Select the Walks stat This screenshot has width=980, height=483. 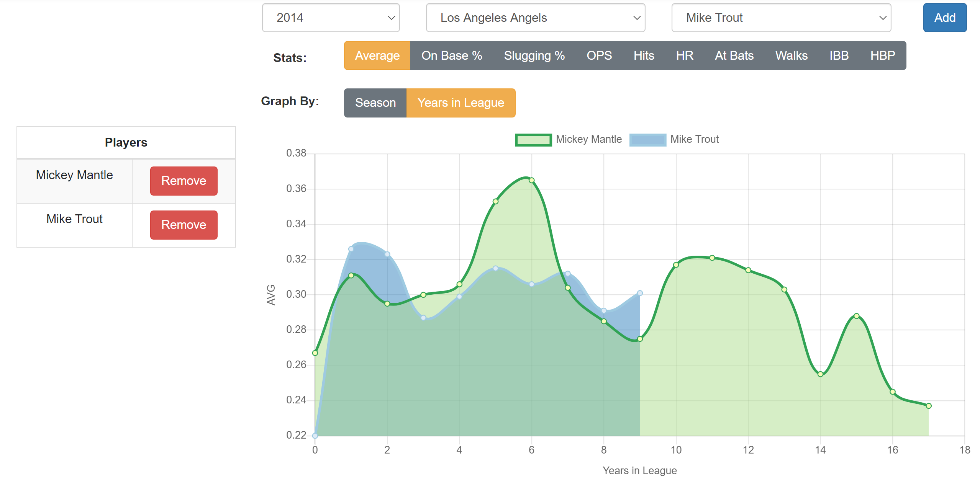(792, 55)
